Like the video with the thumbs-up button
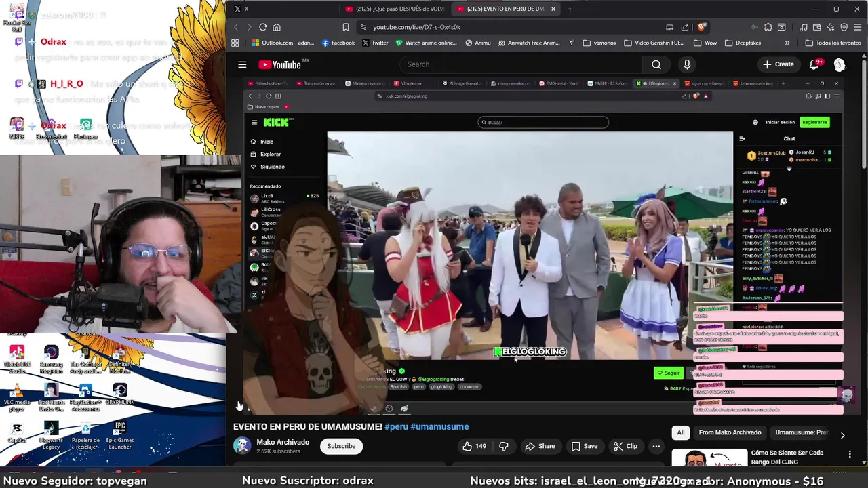The width and height of the screenshot is (868, 488). click(474, 446)
